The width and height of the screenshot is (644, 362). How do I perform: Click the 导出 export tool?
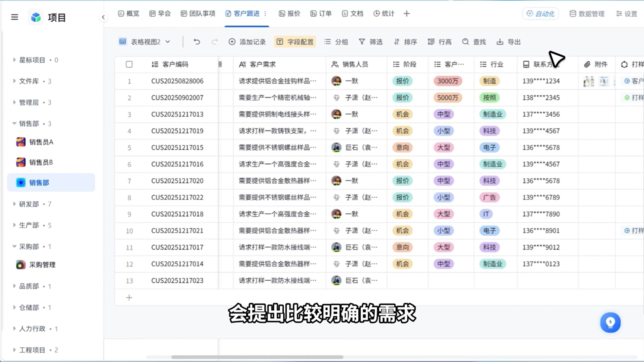coord(508,42)
